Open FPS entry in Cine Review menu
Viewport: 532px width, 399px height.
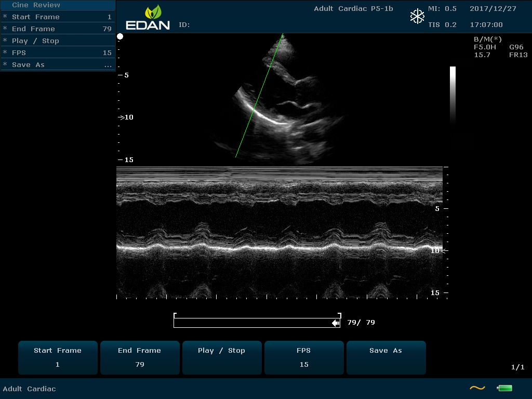[x=57, y=52]
